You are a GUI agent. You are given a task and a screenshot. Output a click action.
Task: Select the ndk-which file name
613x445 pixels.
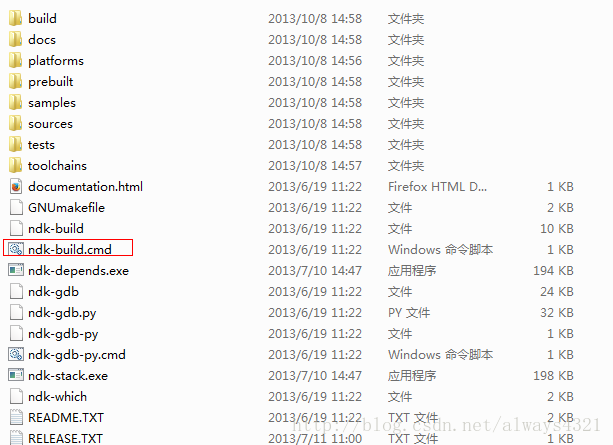coord(57,397)
